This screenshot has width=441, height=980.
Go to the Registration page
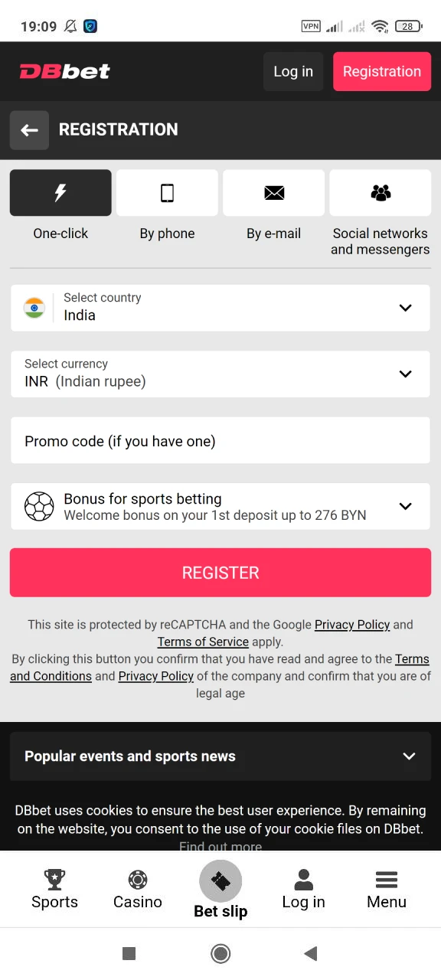382,71
